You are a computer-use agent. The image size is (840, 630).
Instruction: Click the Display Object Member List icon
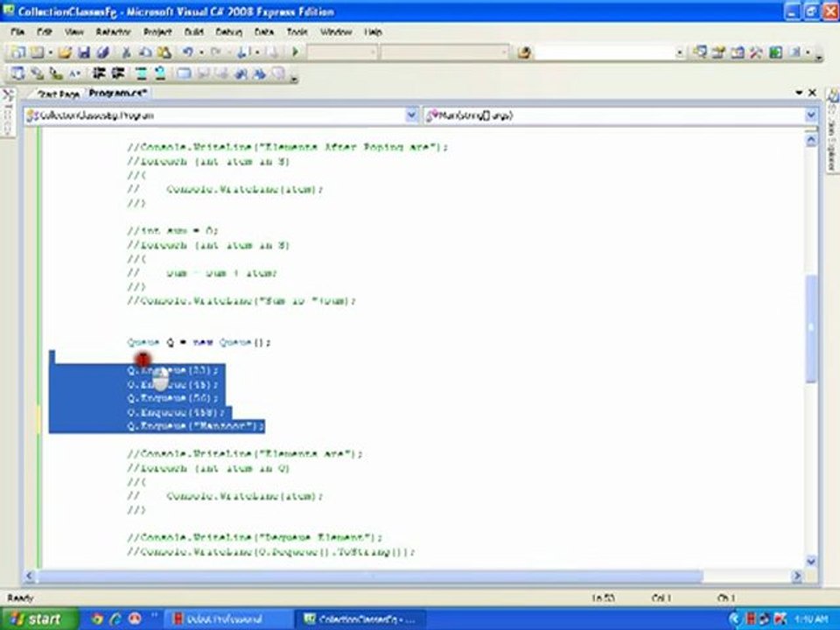[17, 73]
